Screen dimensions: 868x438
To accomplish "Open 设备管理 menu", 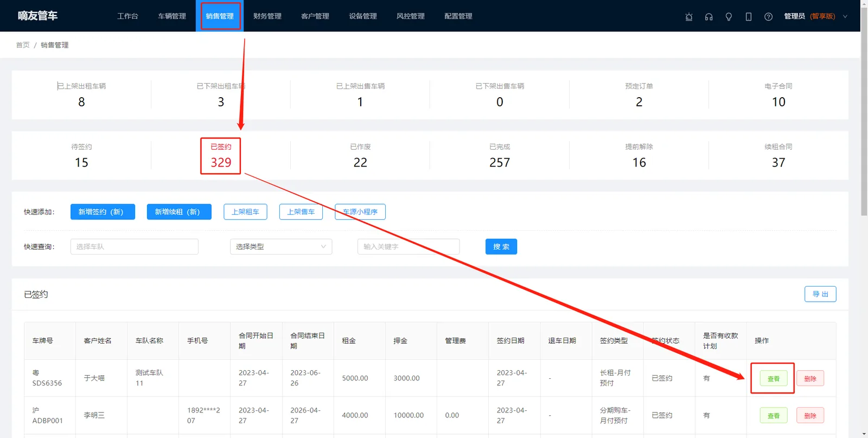I will point(363,16).
